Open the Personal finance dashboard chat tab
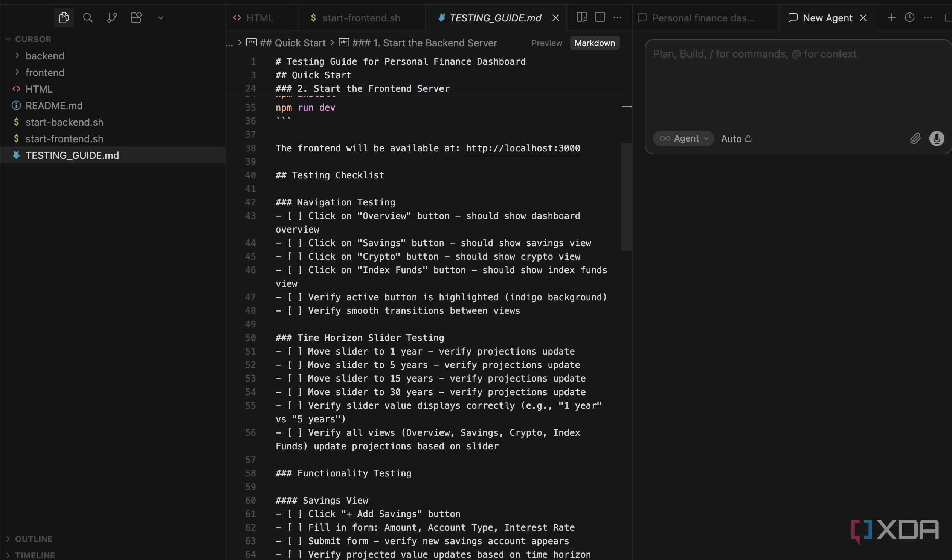Screen dimensions: 952x560 [703, 18]
